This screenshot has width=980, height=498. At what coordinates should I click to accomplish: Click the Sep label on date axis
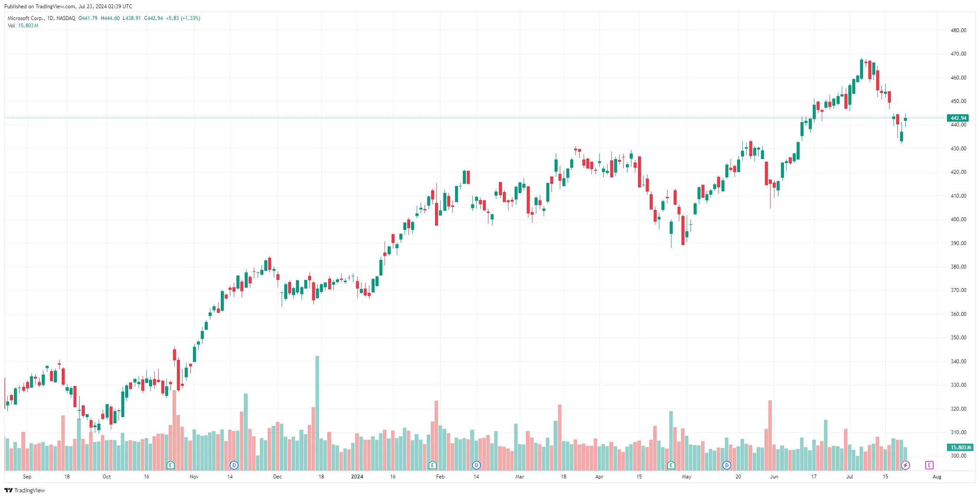click(x=27, y=477)
